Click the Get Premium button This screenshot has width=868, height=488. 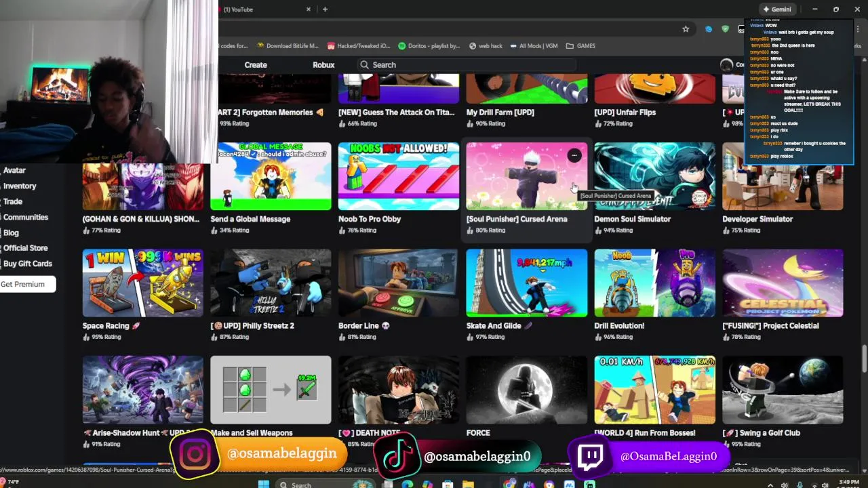pos(27,284)
